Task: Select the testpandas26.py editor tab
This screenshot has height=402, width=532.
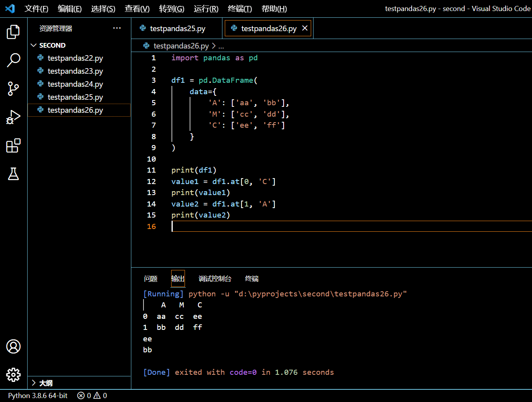Action: point(269,28)
